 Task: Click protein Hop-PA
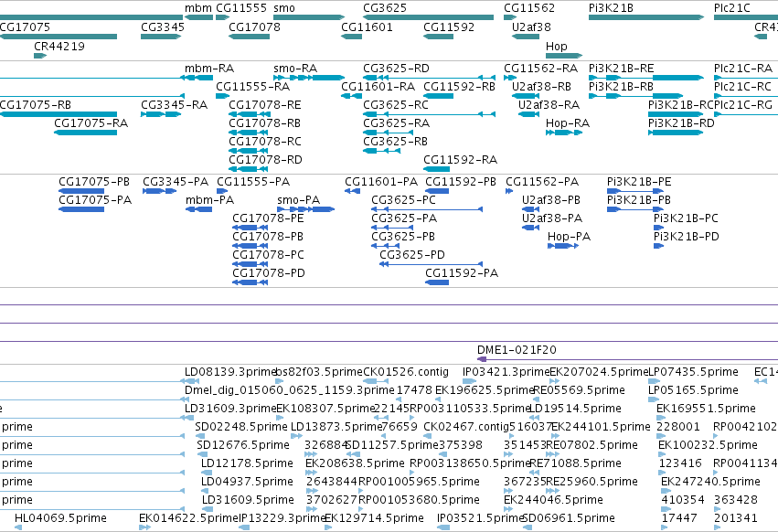(x=563, y=246)
